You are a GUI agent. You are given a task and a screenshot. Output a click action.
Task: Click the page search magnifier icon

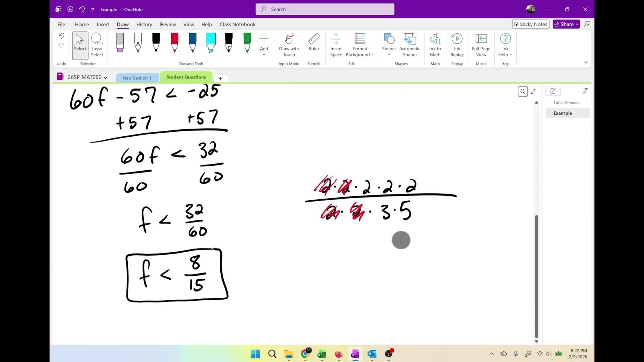523,91
